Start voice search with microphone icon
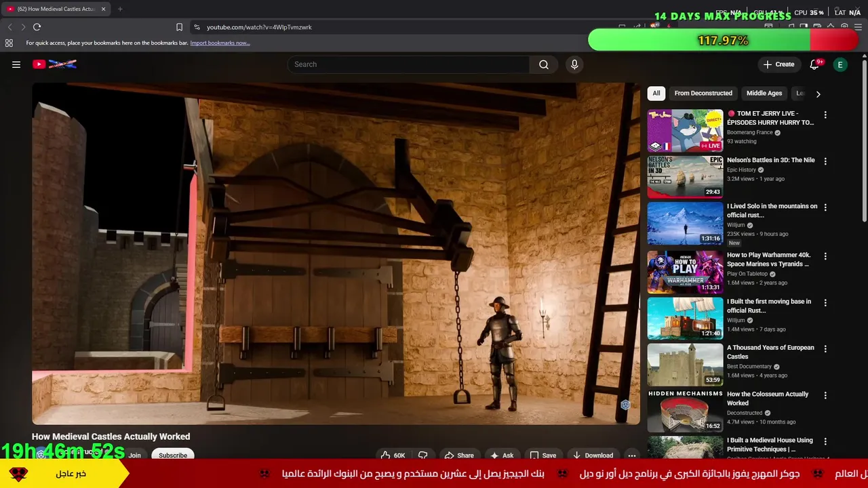868x488 pixels. tap(574, 64)
